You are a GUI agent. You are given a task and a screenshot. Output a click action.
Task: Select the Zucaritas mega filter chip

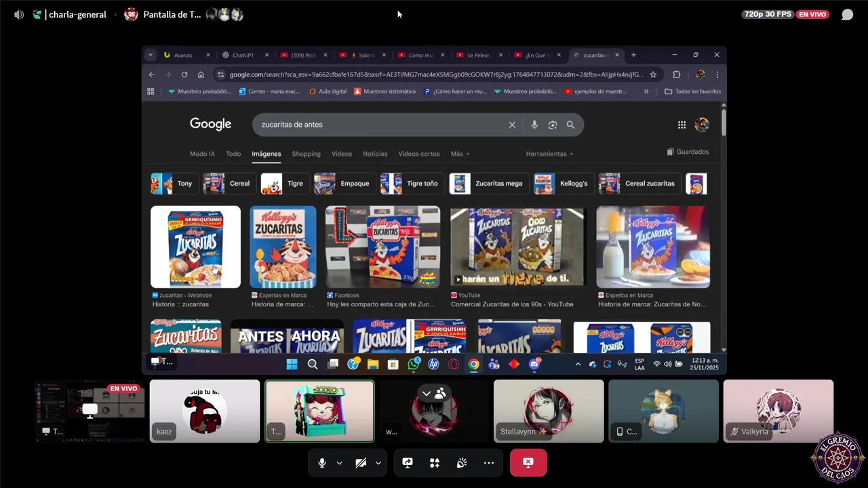coord(489,184)
